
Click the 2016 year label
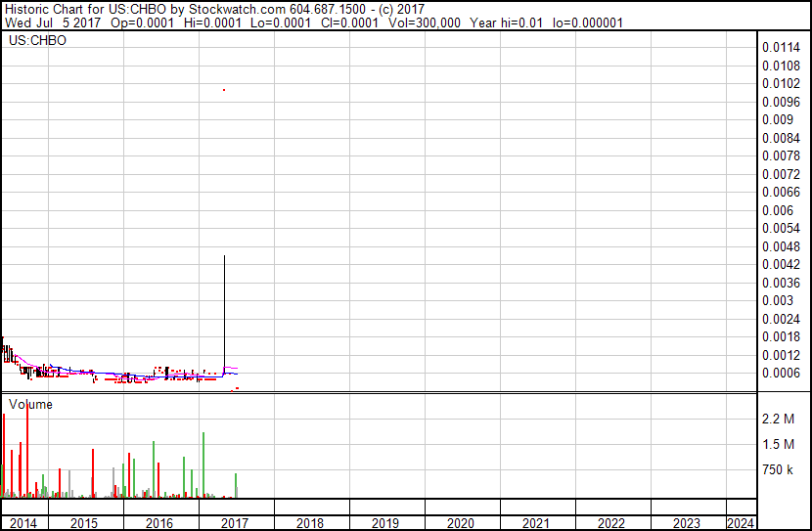click(159, 523)
